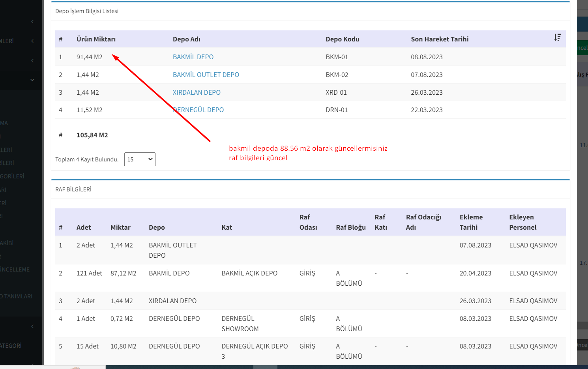The width and height of the screenshot is (588, 369).
Task: Select the sidebar item ending in AKİBİ
Action: pos(7,243)
